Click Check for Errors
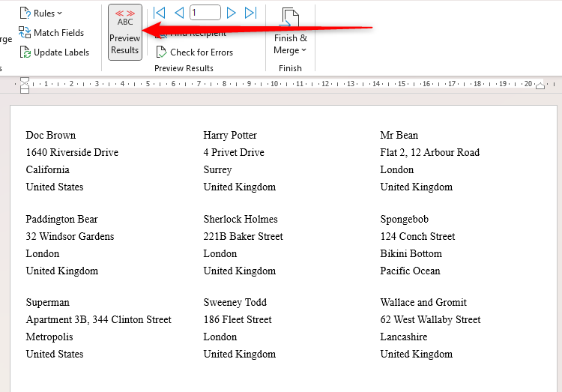The height and width of the screenshot is (392, 562). click(x=195, y=52)
